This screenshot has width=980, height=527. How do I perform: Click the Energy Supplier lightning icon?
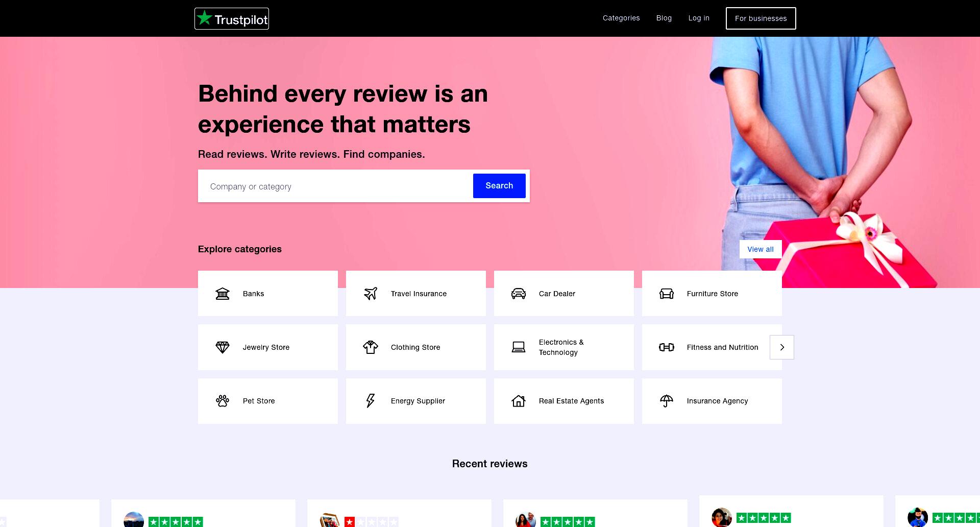371,401
